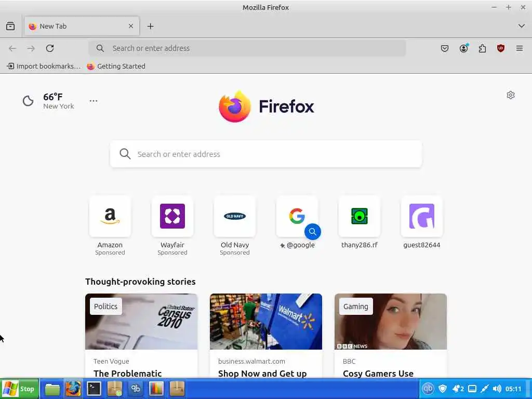Open the last package box taskbar icon
532x399 pixels.
coord(177,389)
